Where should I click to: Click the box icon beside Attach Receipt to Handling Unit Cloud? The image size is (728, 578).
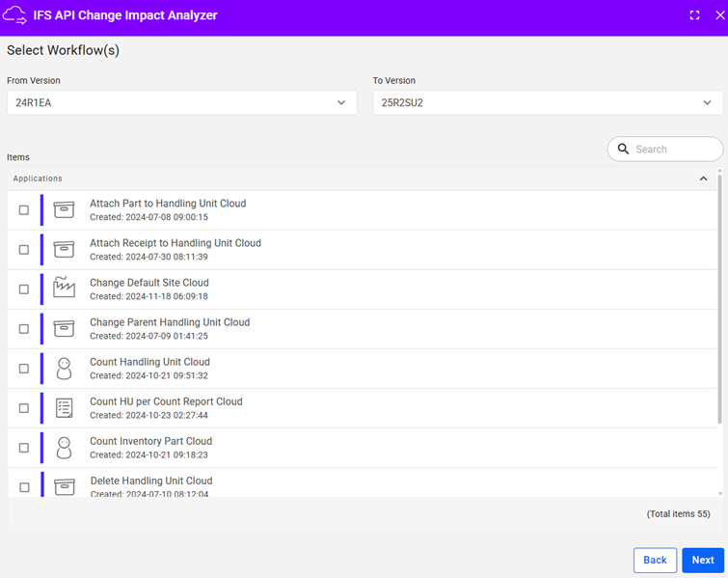click(64, 249)
